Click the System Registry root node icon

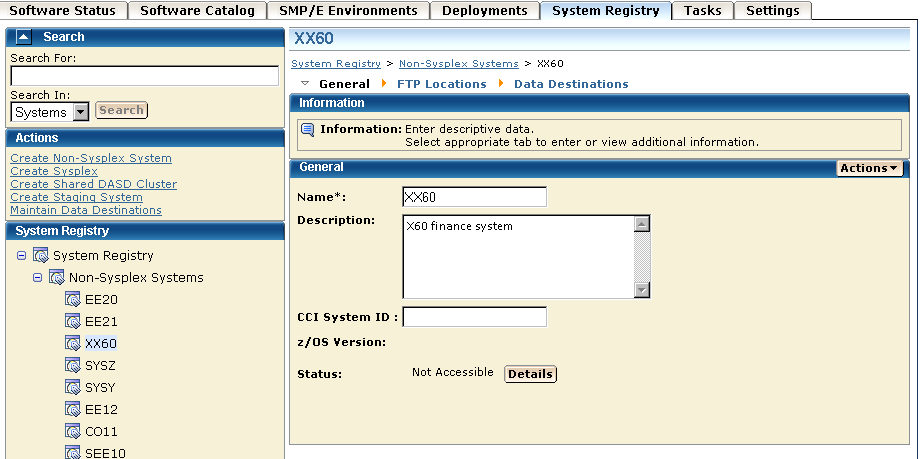pos(40,255)
